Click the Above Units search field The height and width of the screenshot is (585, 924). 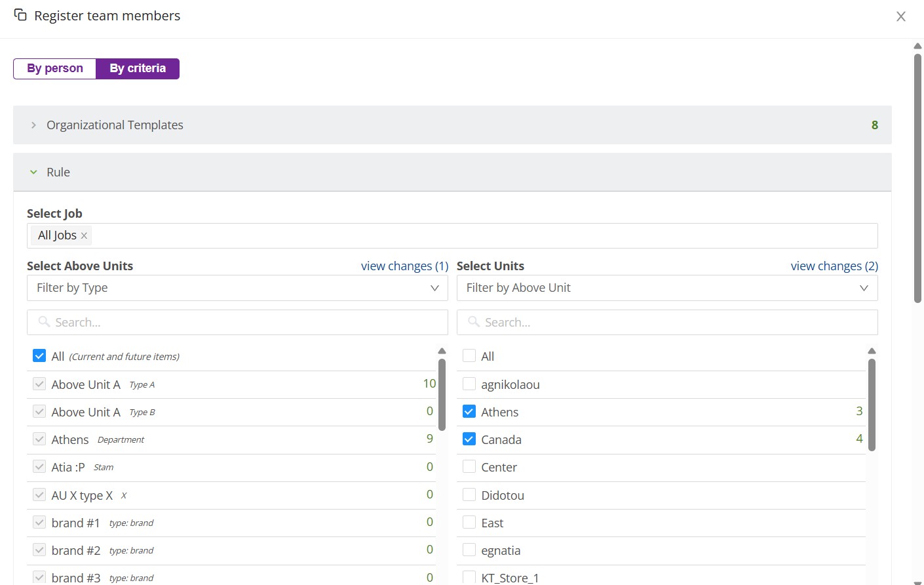coord(237,322)
